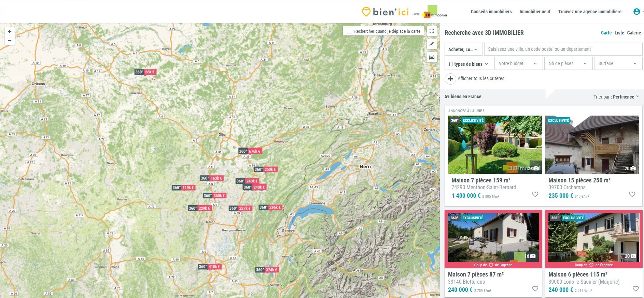
Task: Zoom out the map with minus button
Action: (x=10, y=41)
